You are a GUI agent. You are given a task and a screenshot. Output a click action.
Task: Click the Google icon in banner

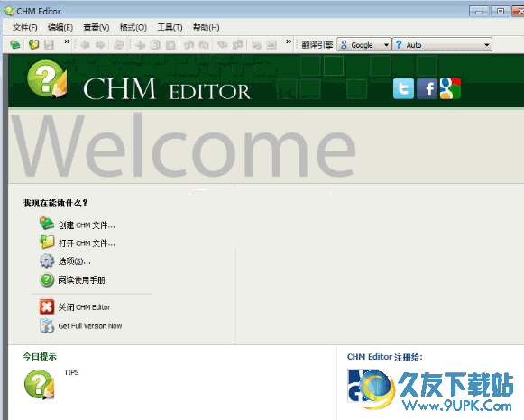(x=450, y=88)
